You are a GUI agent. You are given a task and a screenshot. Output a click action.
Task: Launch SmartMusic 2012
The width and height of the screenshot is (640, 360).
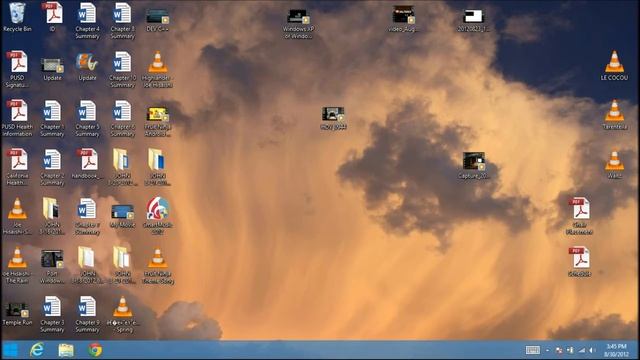coord(158,216)
